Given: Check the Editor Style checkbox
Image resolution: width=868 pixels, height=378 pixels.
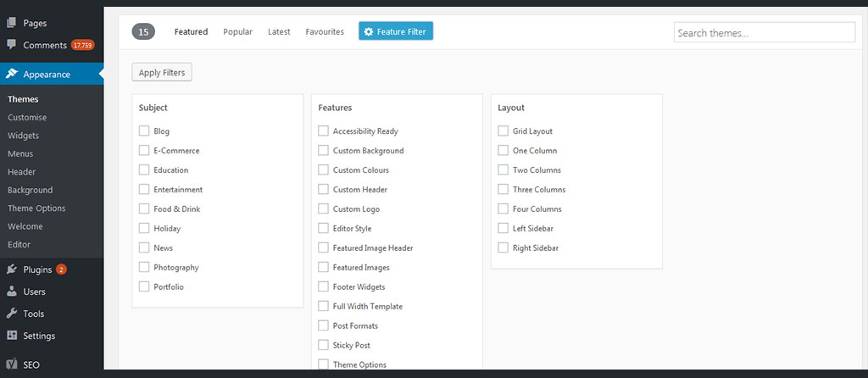Looking at the screenshot, I should (x=323, y=227).
